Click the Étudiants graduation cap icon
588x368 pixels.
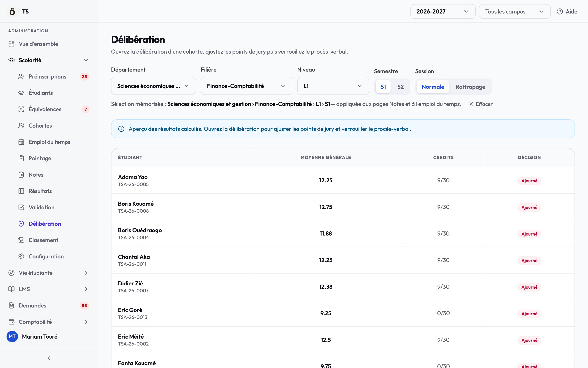21,93
